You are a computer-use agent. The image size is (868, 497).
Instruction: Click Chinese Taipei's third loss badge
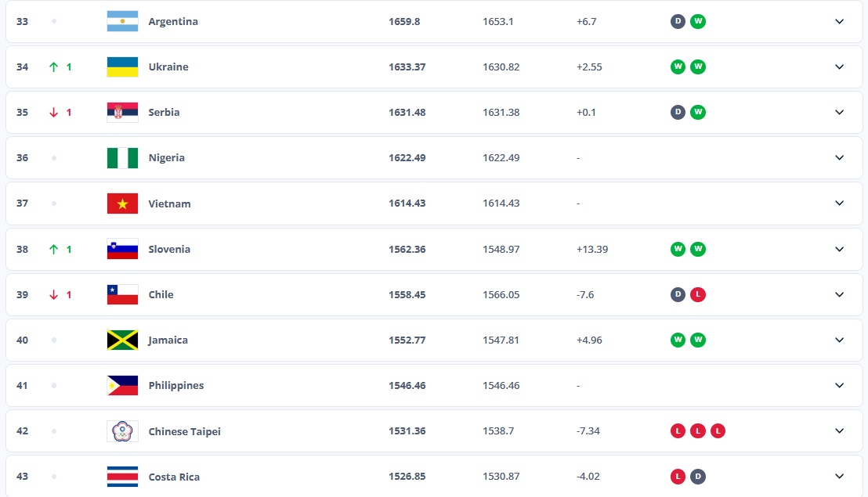(x=718, y=431)
